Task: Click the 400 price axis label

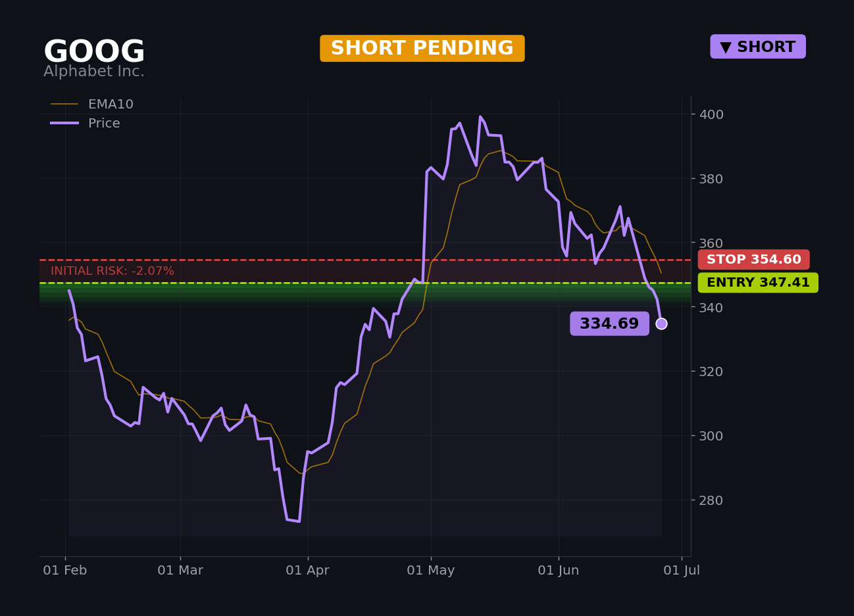Action: (711, 114)
